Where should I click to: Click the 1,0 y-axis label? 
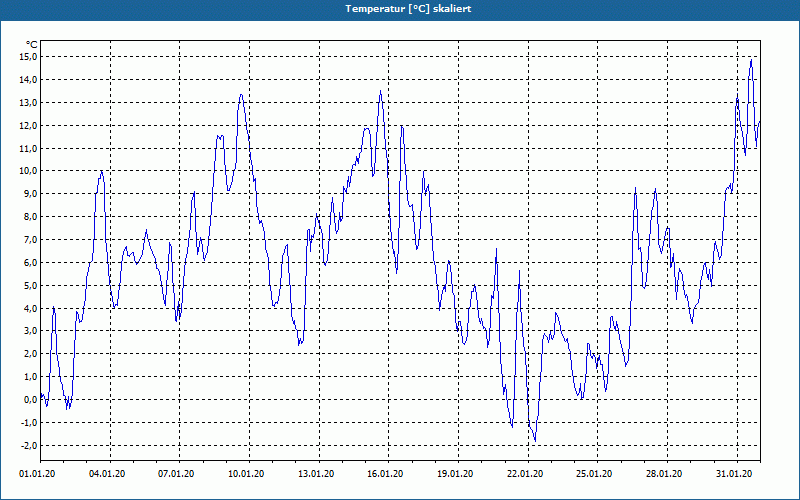coord(31,377)
